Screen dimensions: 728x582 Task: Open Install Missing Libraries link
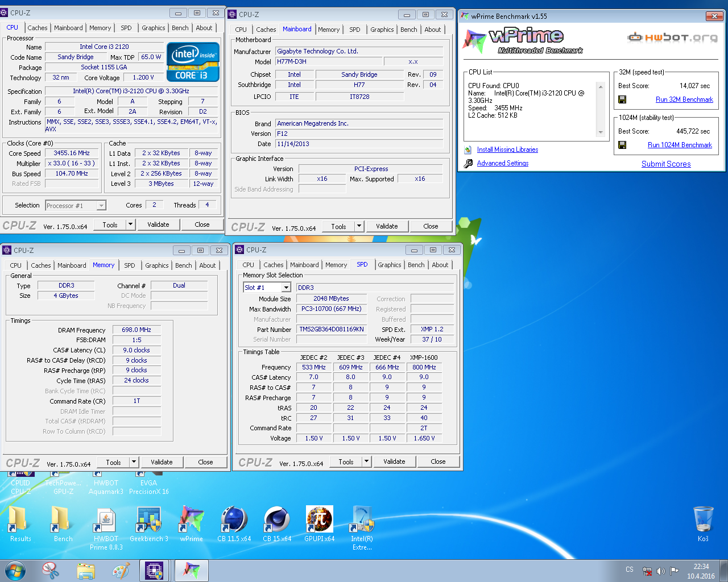click(507, 149)
